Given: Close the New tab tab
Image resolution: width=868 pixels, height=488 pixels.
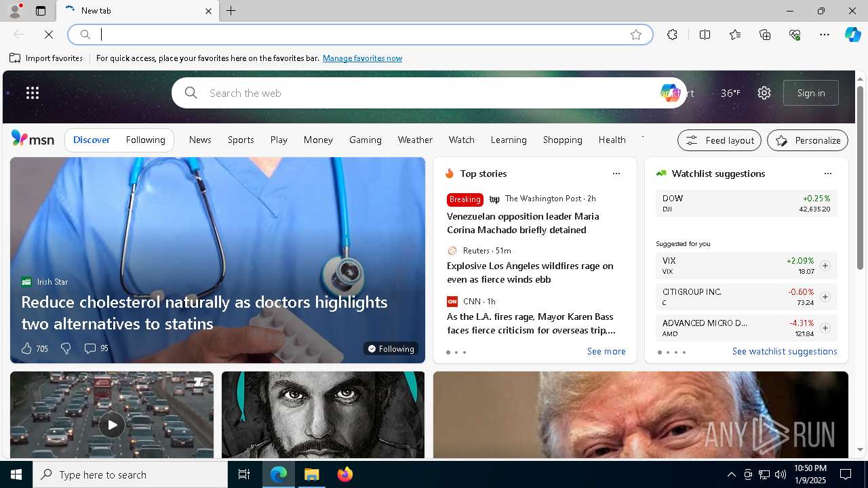Looking at the screenshot, I should (x=208, y=11).
